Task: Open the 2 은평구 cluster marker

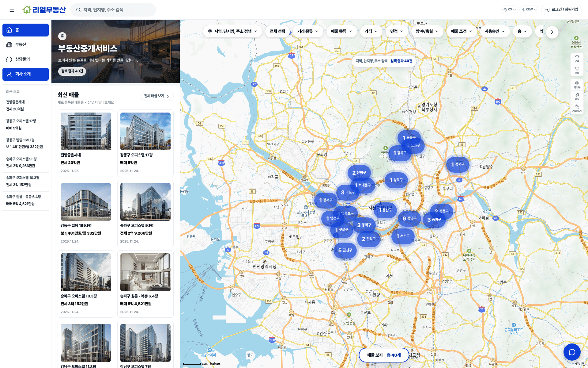Action: point(359,173)
